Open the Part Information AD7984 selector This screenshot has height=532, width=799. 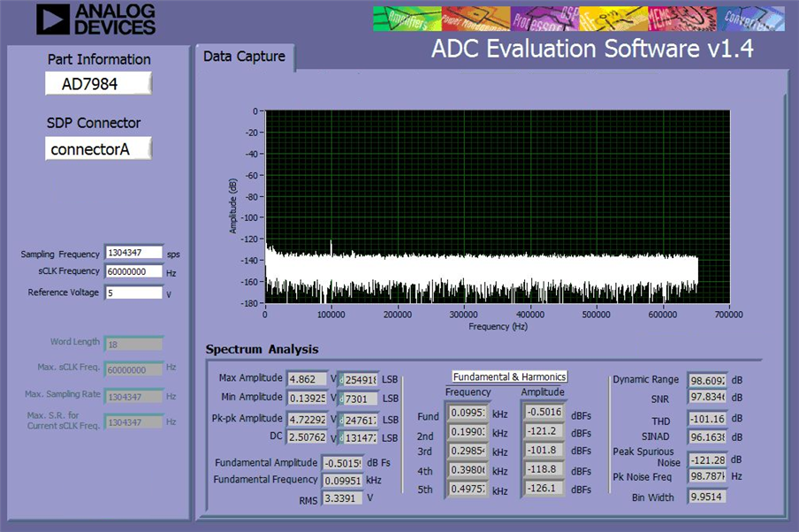coord(98,84)
